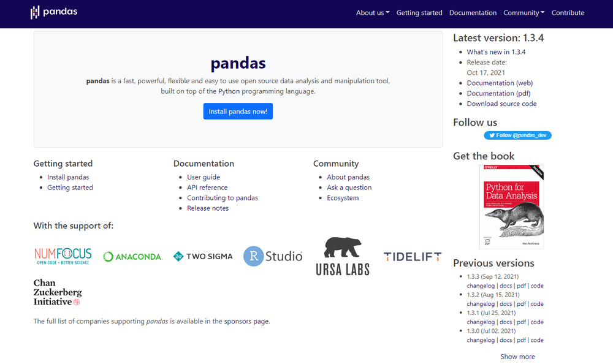Open Documentation (pdf) link

click(x=498, y=93)
